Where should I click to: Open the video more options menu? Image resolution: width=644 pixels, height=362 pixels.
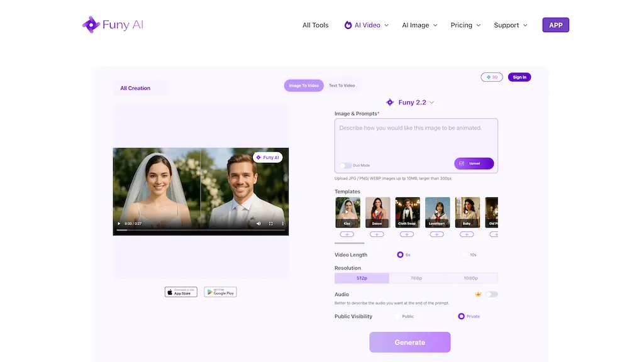282,224
